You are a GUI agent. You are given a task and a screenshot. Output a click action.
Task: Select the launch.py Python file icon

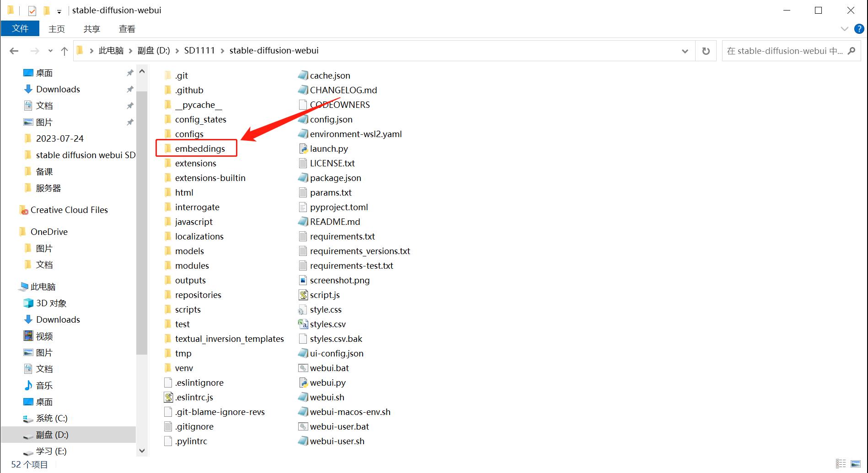[303, 149]
